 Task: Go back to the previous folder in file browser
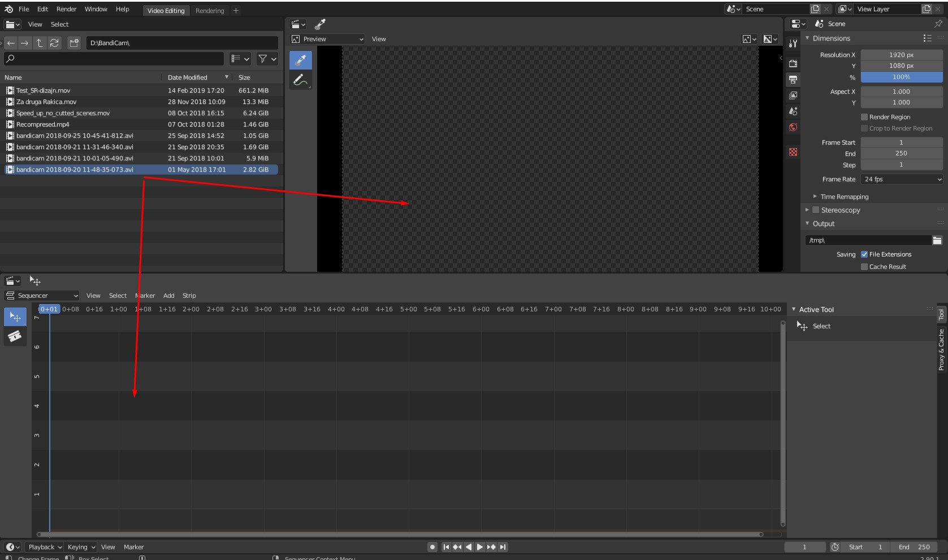(x=11, y=43)
